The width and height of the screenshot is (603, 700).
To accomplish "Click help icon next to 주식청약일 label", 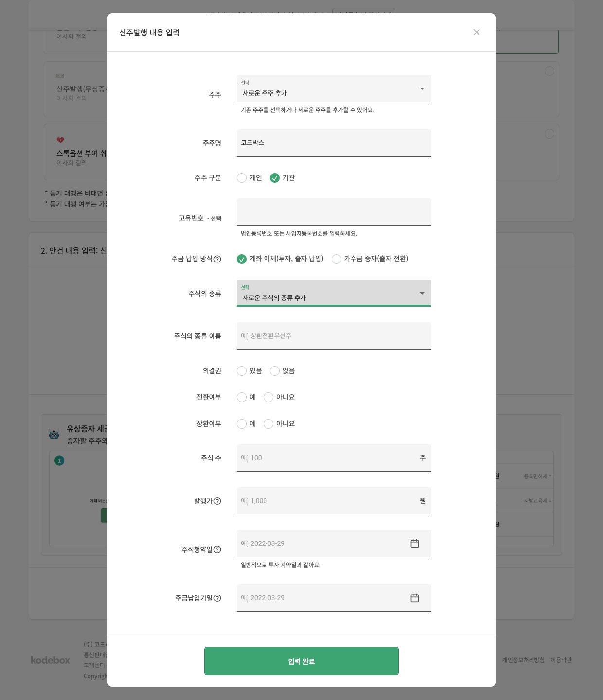I will click(217, 550).
